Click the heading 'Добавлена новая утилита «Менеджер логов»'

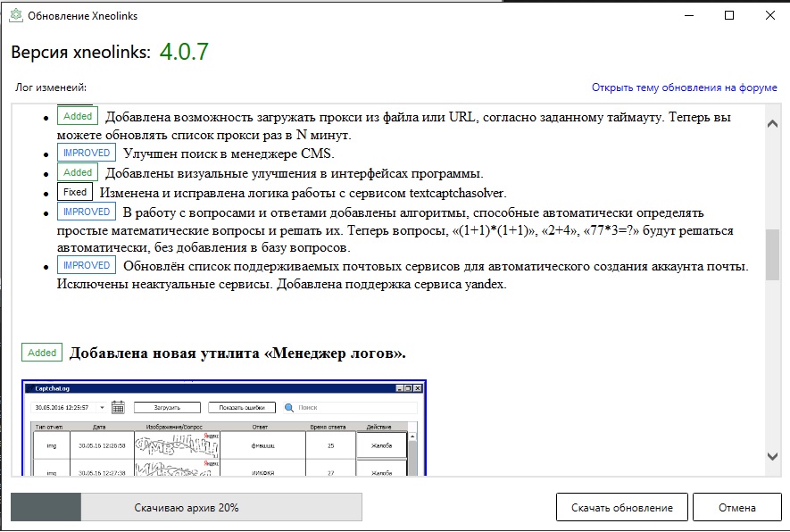pos(237,353)
